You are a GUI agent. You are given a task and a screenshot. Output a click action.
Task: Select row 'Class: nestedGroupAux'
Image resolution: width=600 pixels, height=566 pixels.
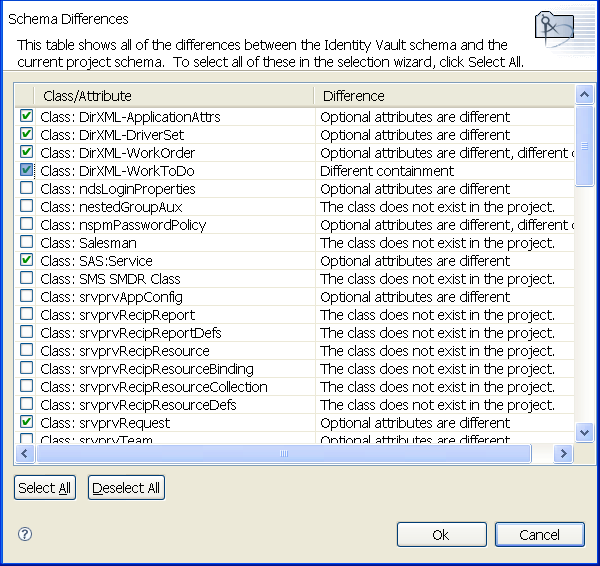coord(295,207)
